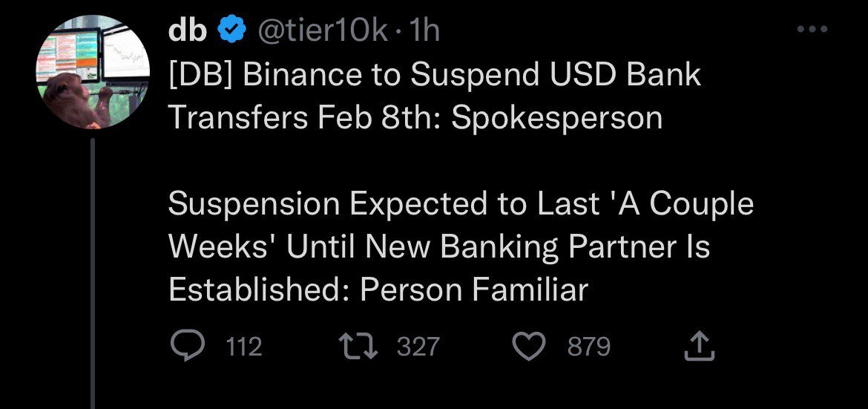Click the "Established: Person Familiar" line
Image resolution: width=868 pixels, height=409 pixels.
[378, 290]
